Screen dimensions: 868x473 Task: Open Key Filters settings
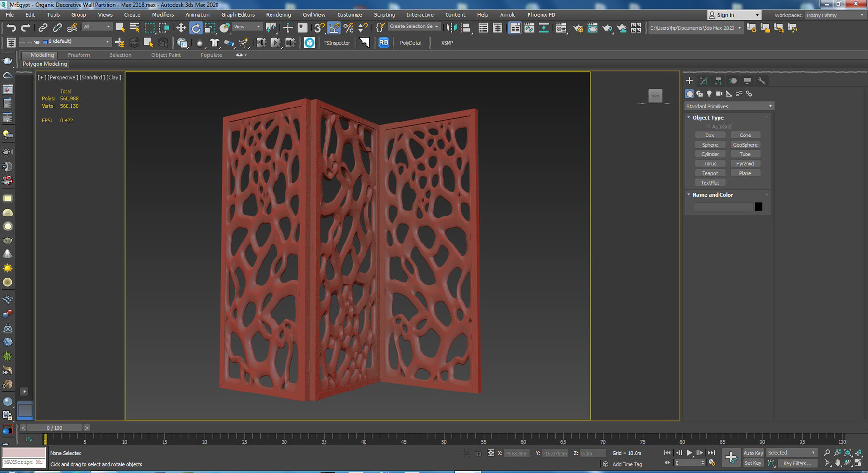point(797,463)
